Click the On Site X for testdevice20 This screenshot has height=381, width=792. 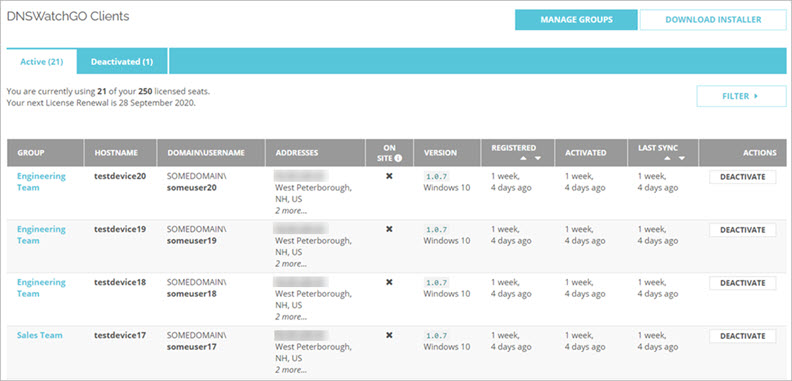[389, 176]
